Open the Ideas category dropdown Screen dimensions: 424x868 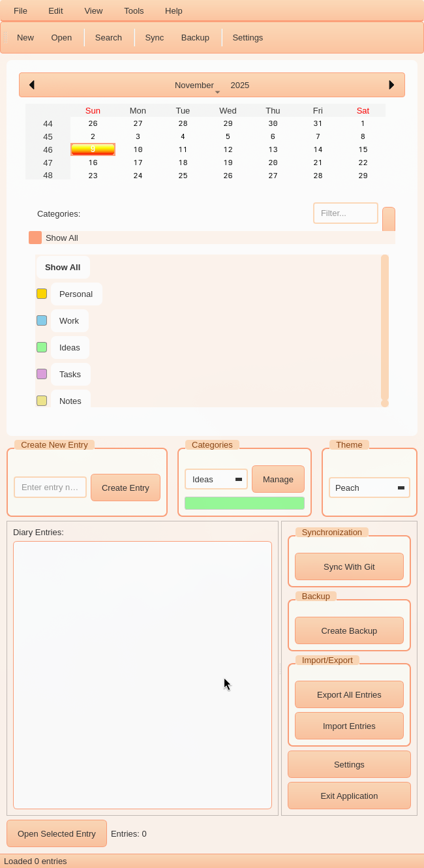pos(216,479)
